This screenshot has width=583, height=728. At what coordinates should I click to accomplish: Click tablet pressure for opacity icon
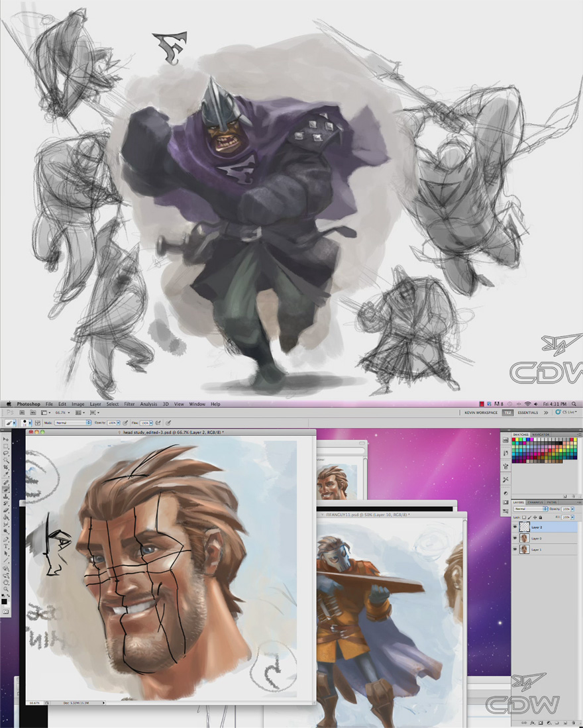[x=125, y=423]
